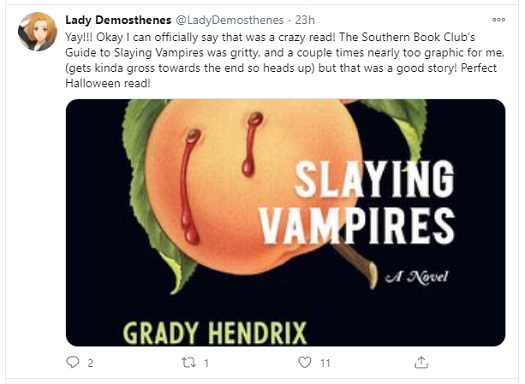Open the 23h timestamp link
This screenshot has height=384, width=525.
pyautogui.click(x=305, y=20)
